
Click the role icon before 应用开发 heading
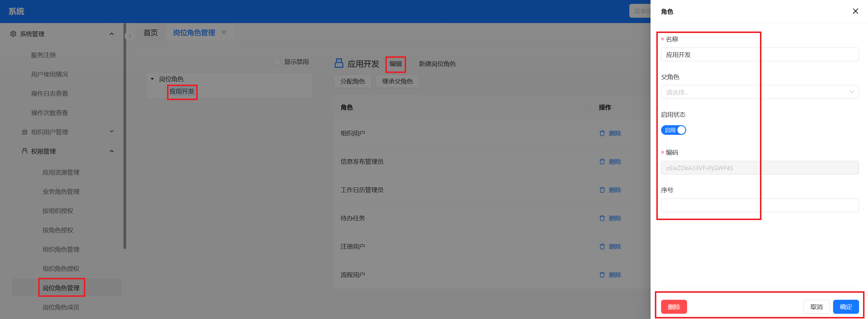[x=339, y=63]
